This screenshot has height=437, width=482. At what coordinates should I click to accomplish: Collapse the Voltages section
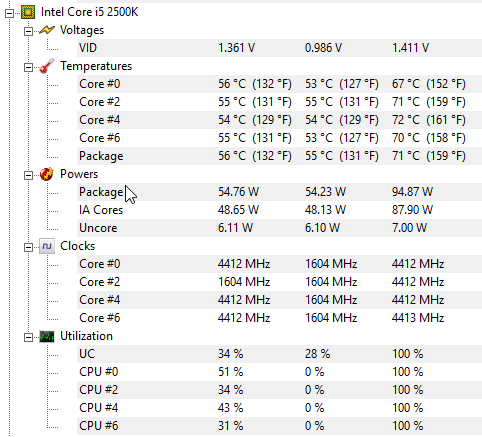pyautogui.click(x=28, y=31)
